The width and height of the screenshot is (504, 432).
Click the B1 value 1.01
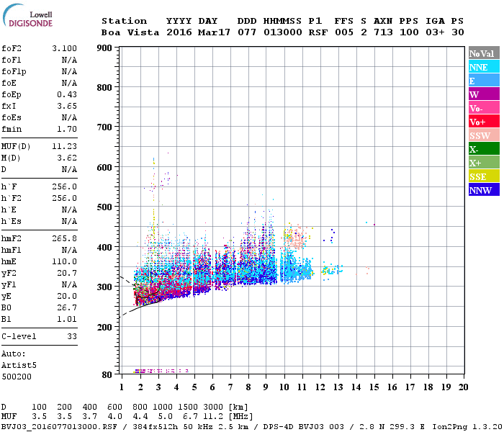(x=67, y=320)
